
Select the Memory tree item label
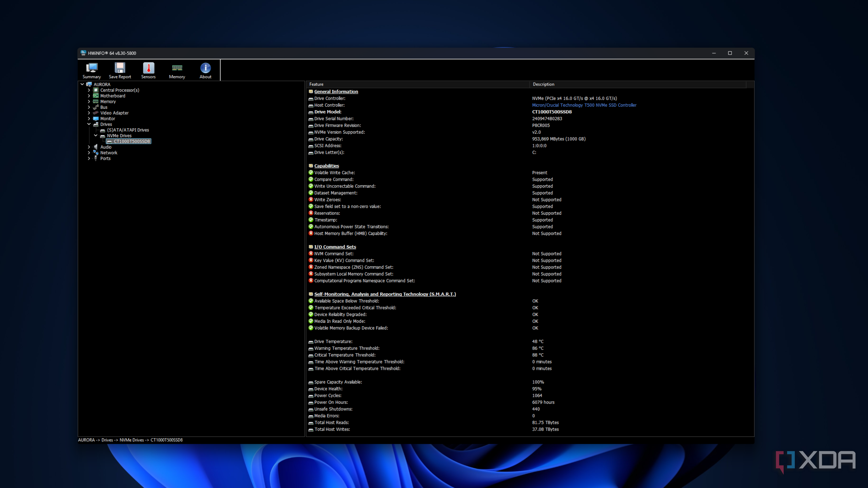pyautogui.click(x=108, y=101)
